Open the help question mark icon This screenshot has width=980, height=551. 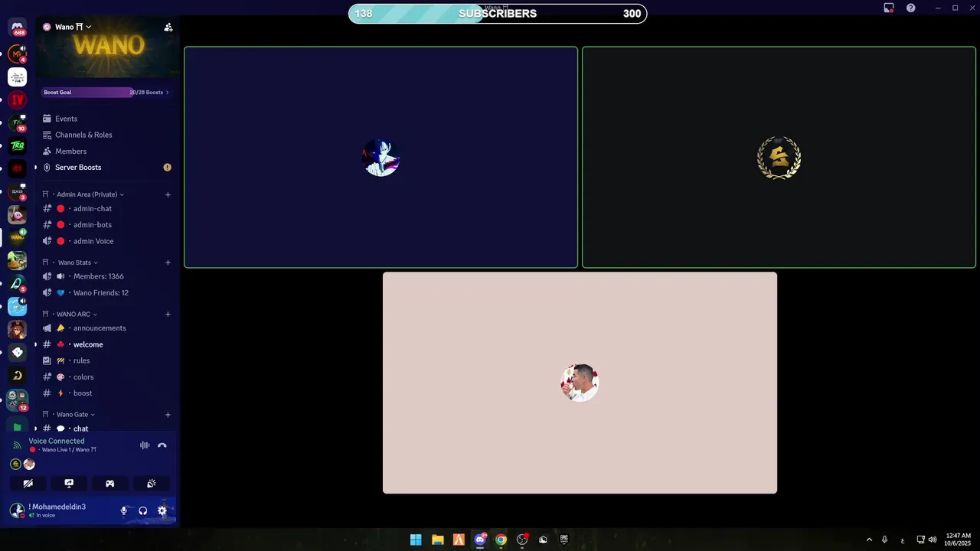911,8
